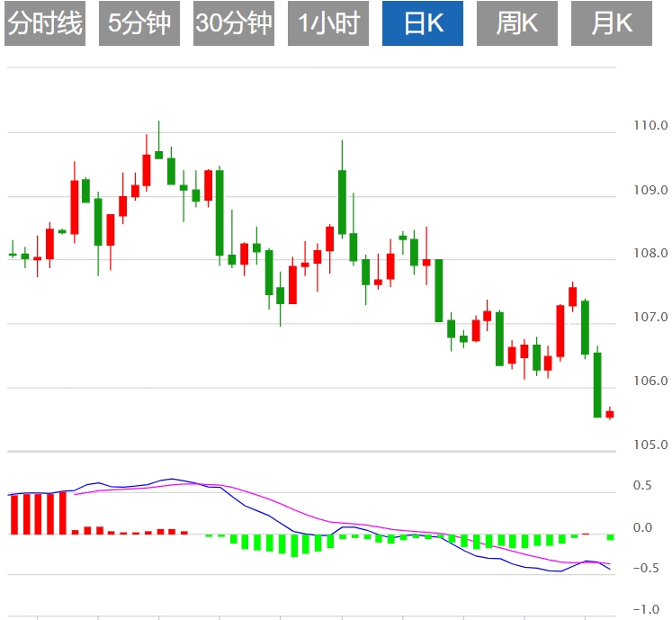Viewport: 672px width, 620px height.
Task: Click the 105.0 price axis label
Action: tap(650, 445)
